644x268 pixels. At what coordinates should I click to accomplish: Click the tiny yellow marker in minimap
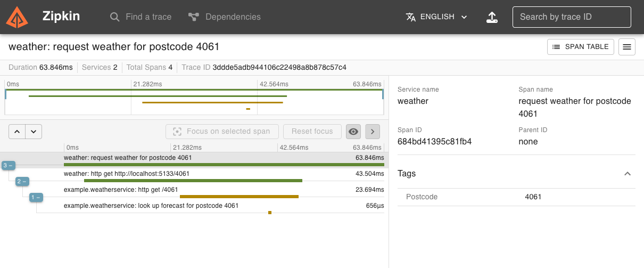[x=248, y=109]
